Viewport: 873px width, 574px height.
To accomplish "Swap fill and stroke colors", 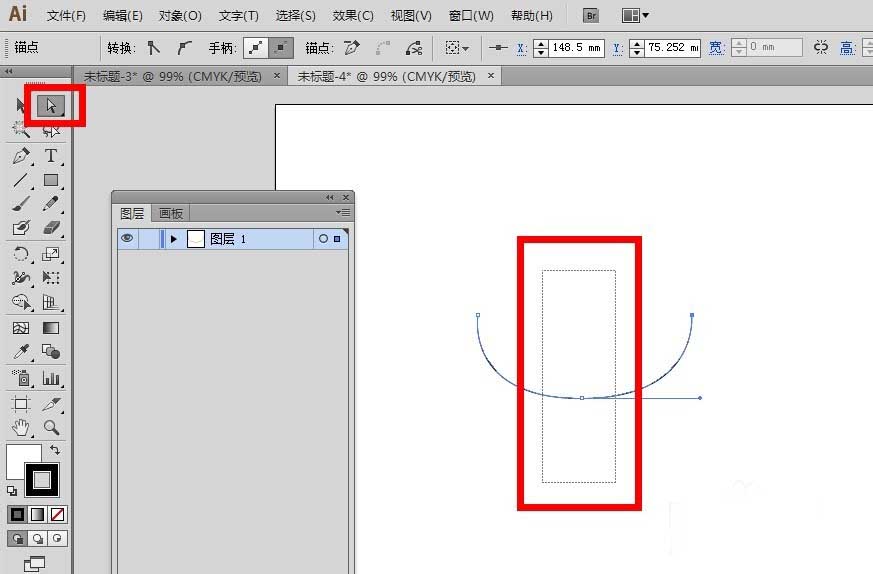I will 55,449.
